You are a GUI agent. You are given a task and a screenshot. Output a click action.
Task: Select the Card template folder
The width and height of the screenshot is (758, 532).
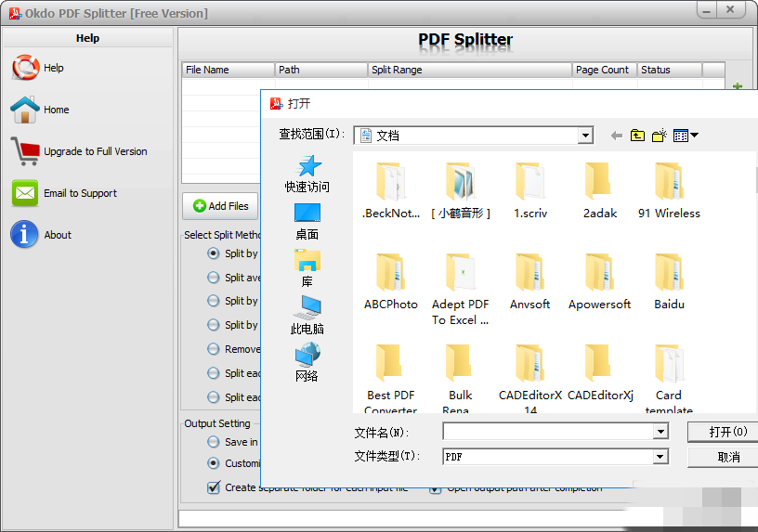[669, 378]
